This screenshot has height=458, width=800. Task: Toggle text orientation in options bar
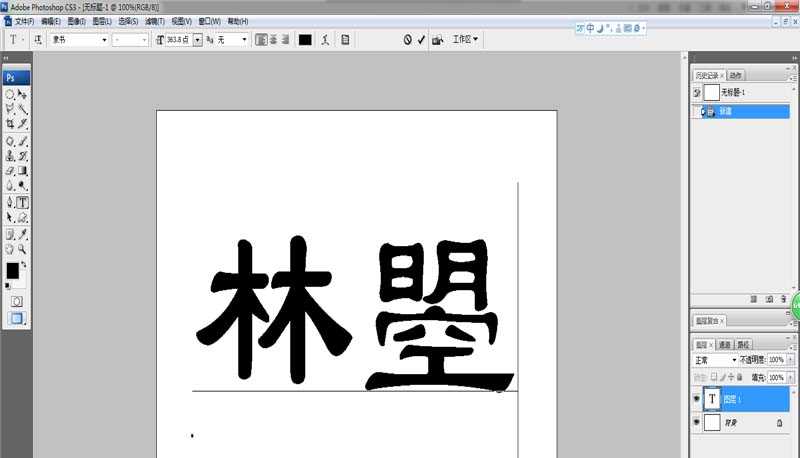pos(38,40)
